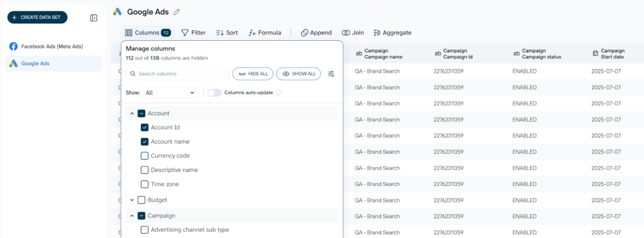
Task: Check the Currency code checkbox
Action: [x=145, y=156]
